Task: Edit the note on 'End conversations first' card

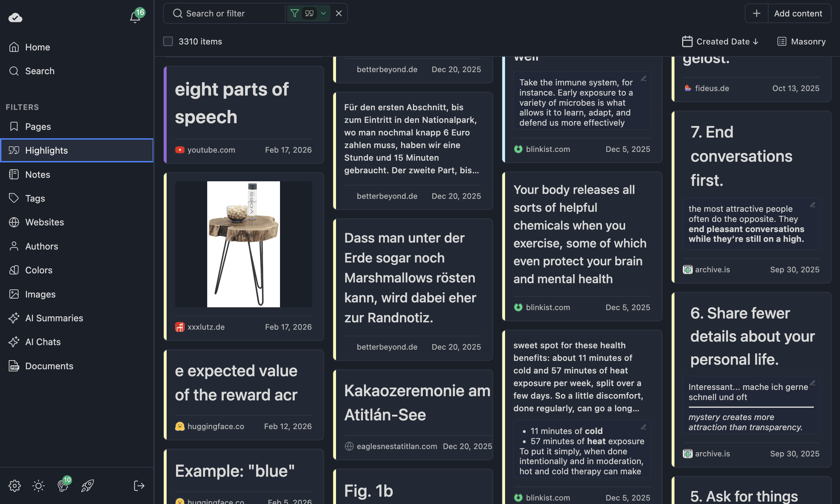Action: pos(813,205)
